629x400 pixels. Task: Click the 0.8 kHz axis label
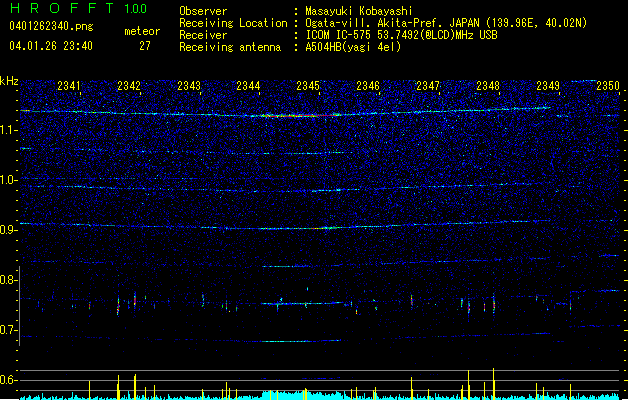[9, 280]
